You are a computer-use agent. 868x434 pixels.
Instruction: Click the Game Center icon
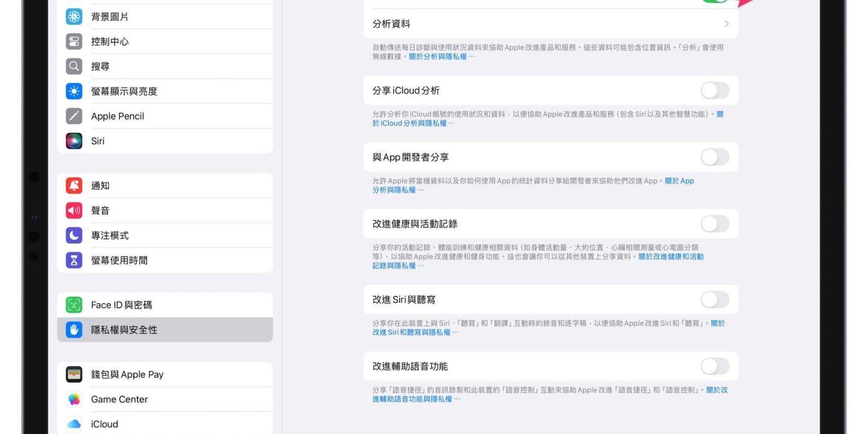pyautogui.click(x=74, y=400)
